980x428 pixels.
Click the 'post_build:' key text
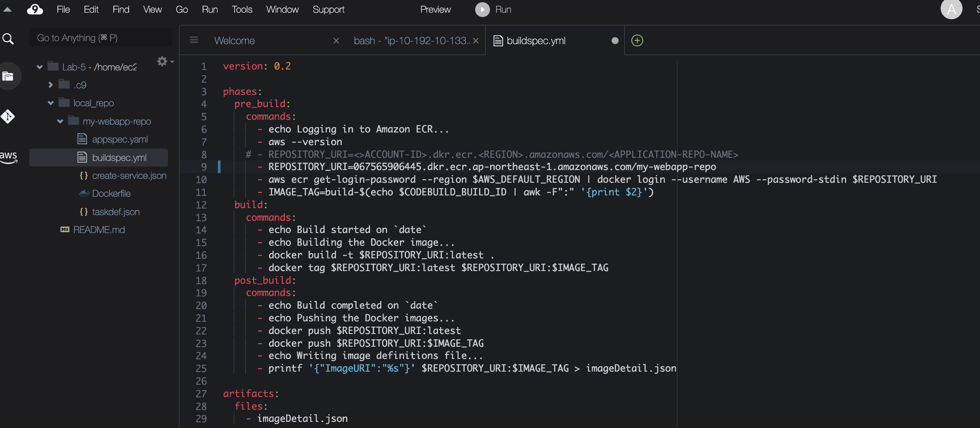[265, 281]
